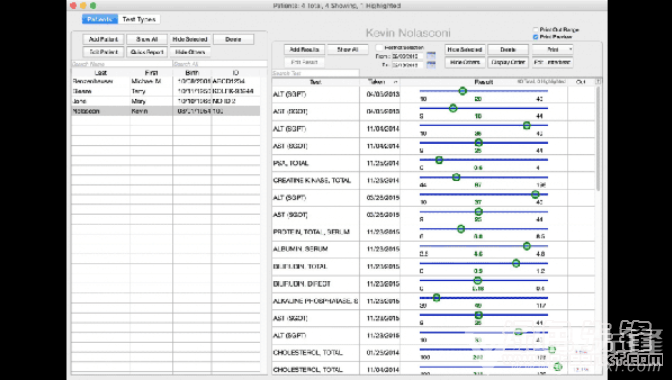Viewport: 672px width, 380px height.
Task: Click the column chooser icon beside Out header
Action: (598, 81)
